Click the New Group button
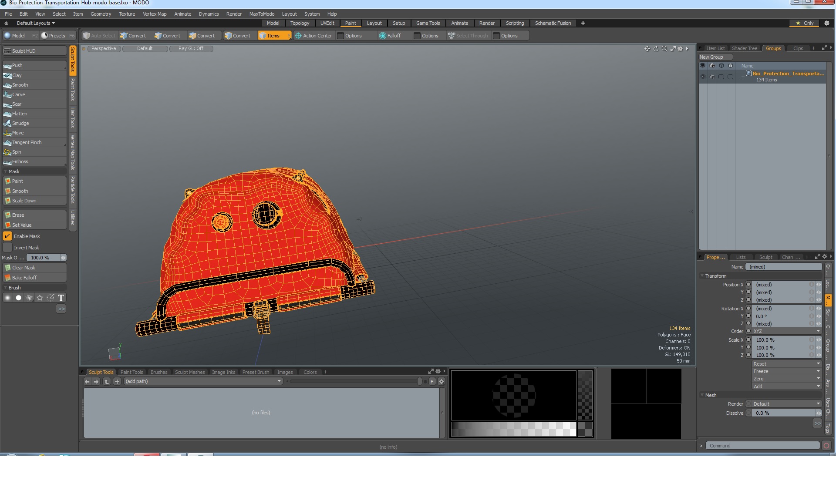The width and height of the screenshot is (836, 504). pos(715,57)
